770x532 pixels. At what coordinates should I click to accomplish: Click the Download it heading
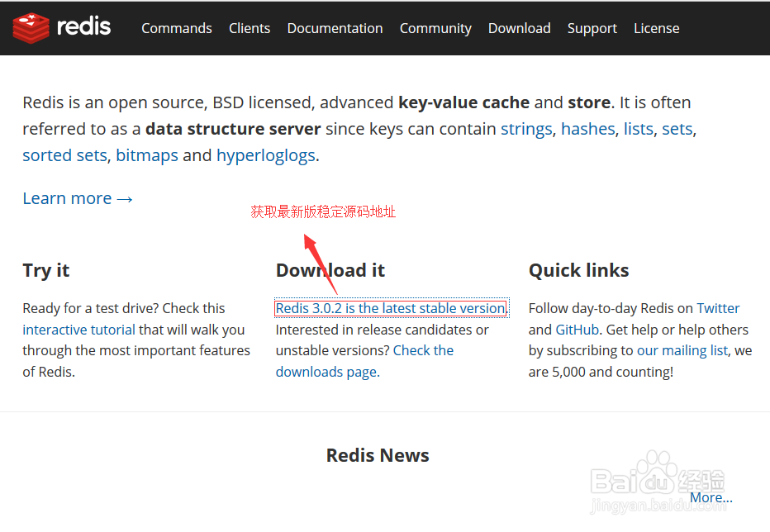[330, 270]
